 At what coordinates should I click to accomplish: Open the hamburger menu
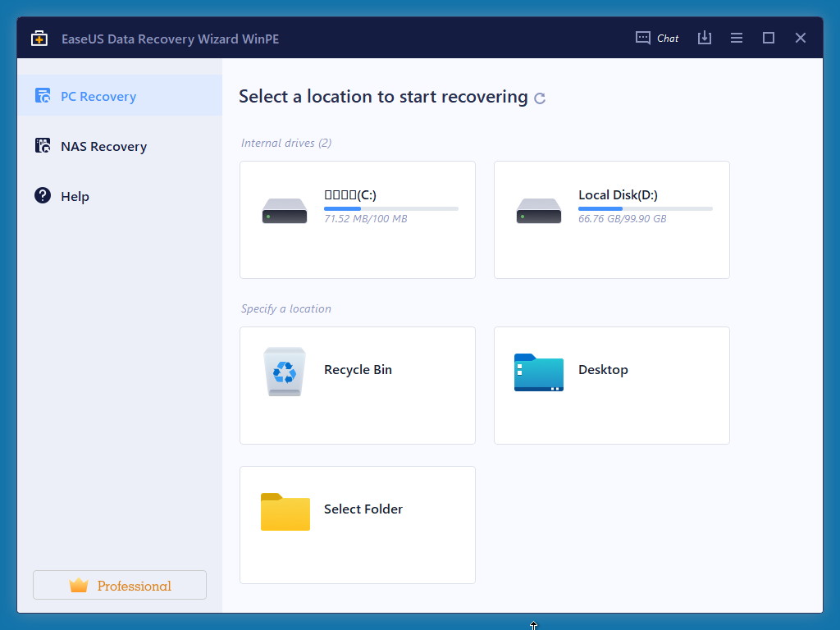pyautogui.click(x=737, y=38)
